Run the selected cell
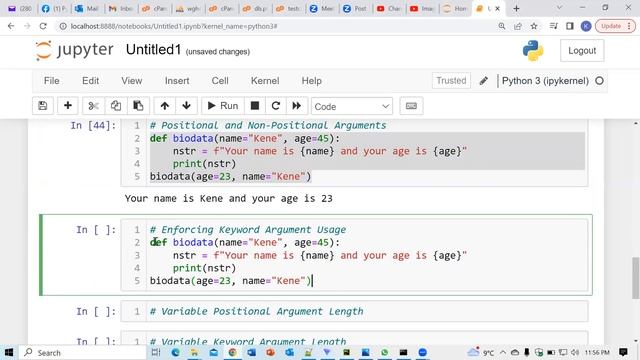Screen dimensions: 640x360 [x=223, y=106]
